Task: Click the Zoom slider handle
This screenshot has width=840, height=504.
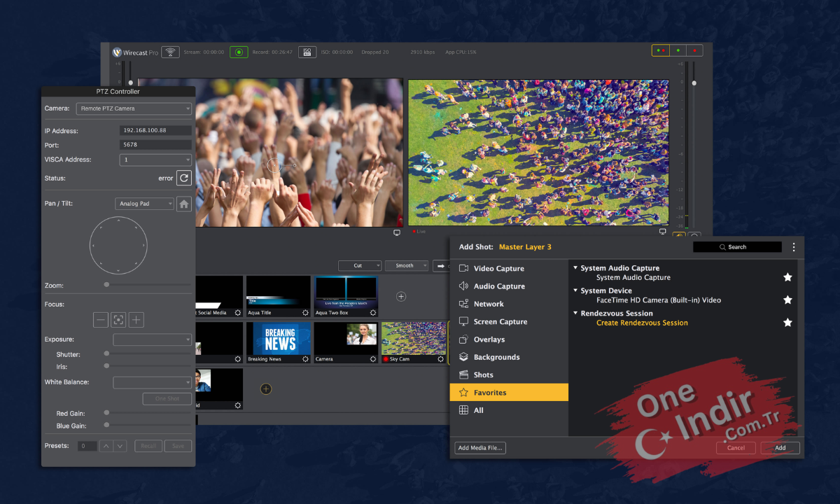Action: (x=106, y=285)
